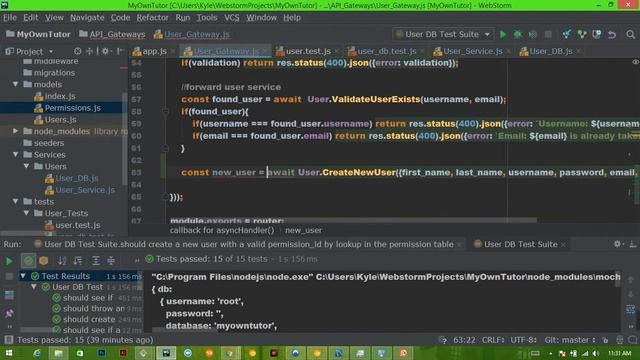Viewport: 640px width, 360px height.
Task: Update project from VCS
Action: click(x=567, y=35)
